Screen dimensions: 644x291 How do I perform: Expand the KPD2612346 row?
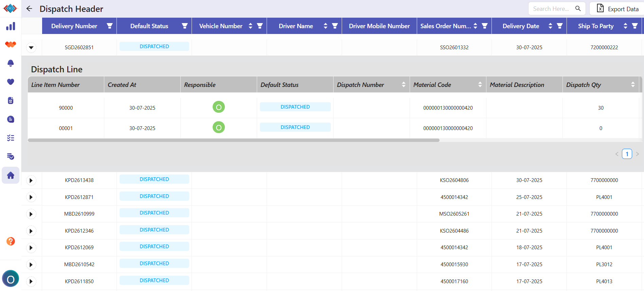point(31,231)
